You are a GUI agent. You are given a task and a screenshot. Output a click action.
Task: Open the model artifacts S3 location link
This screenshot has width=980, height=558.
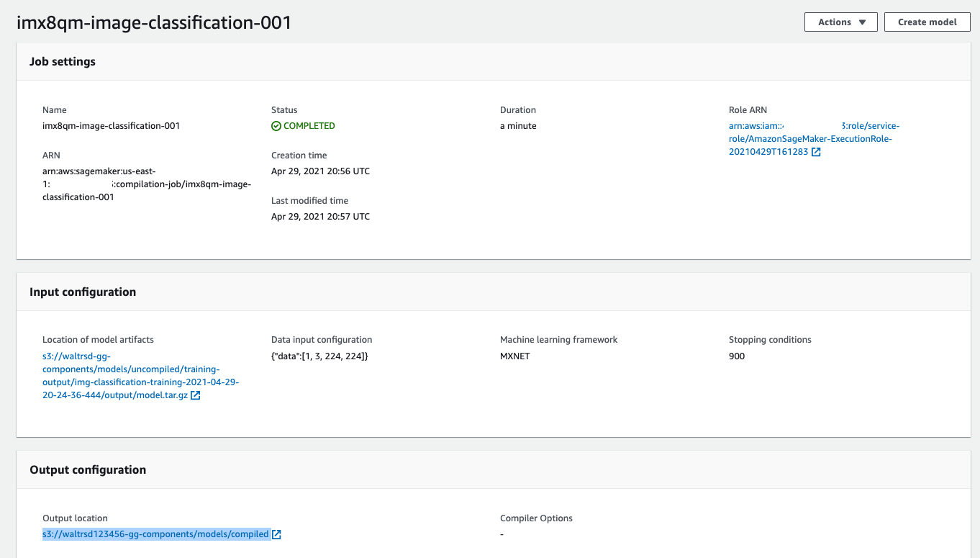pyautogui.click(x=140, y=376)
